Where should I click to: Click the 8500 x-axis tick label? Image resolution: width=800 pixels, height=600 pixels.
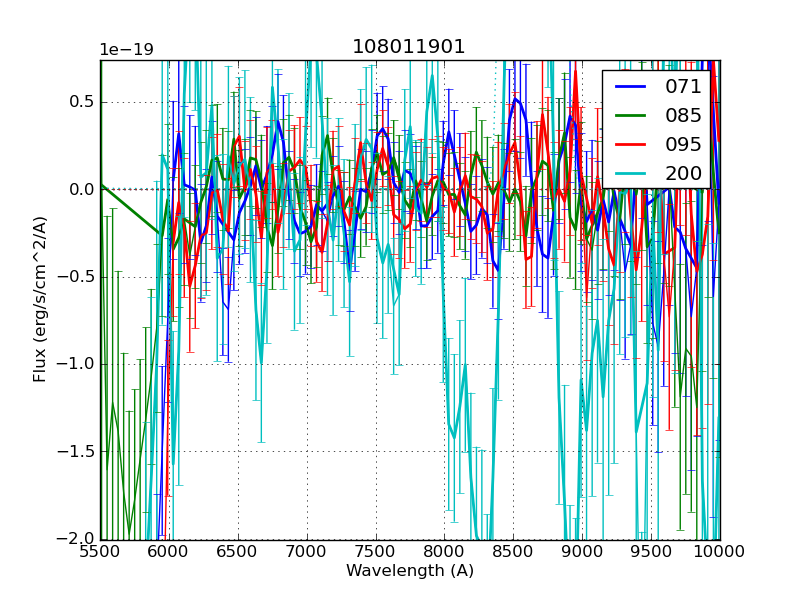(x=513, y=551)
